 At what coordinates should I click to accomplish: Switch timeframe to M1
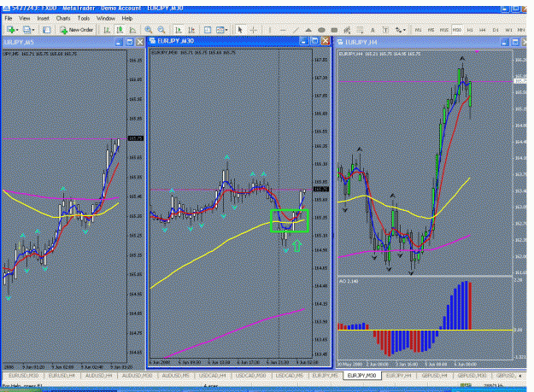click(x=418, y=30)
